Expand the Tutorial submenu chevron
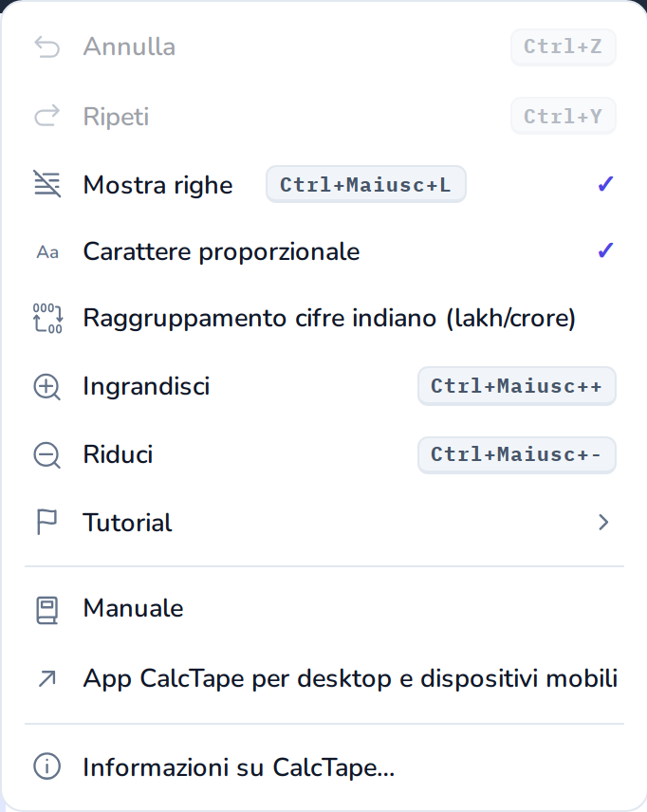 pyautogui.click(x=603, y=522)
